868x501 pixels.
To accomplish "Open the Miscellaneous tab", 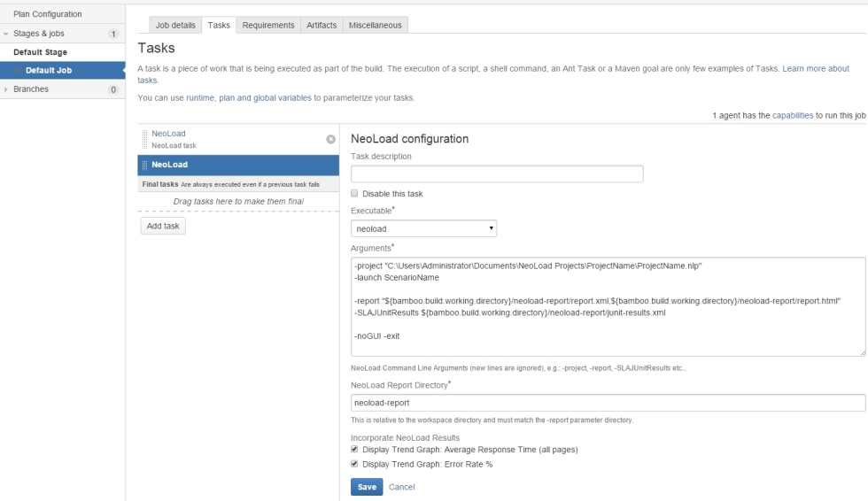I will [376, 25].
